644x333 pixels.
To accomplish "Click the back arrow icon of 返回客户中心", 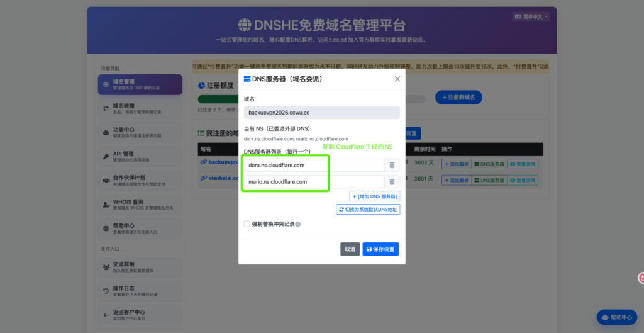I will 106,315.
